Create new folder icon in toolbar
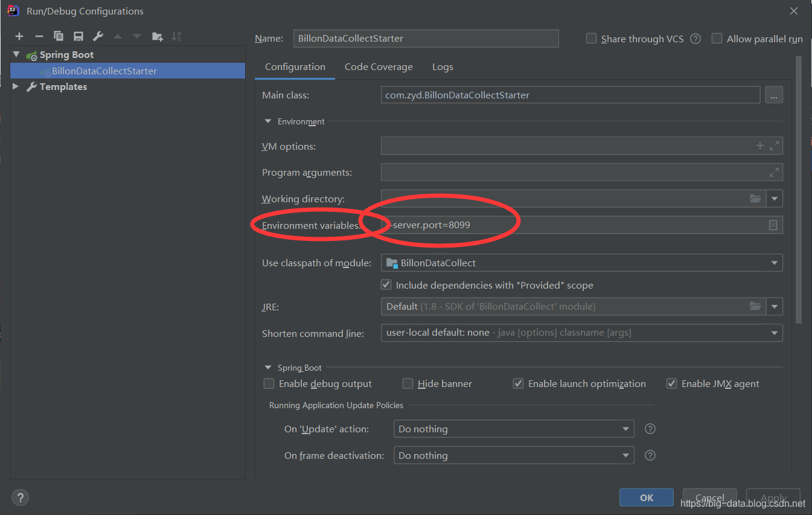Viewport: 812px width, 515px height. coord(157,37)
